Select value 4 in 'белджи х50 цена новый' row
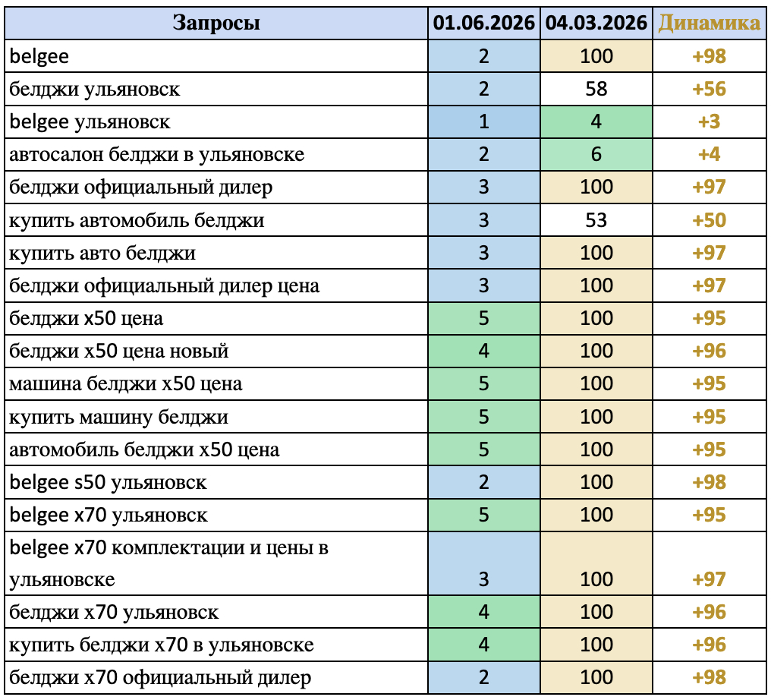The width and height of the screenshot is (771, 700). (484, 351)
